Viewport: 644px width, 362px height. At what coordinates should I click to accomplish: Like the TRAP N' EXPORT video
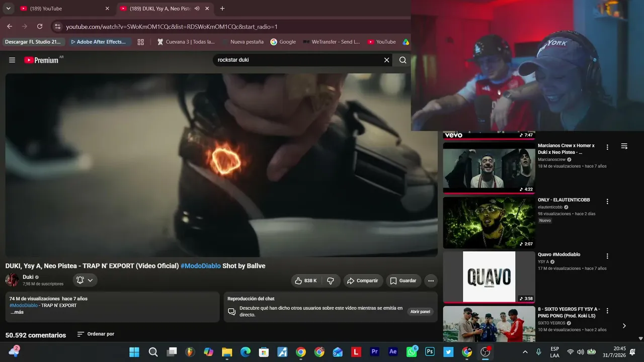click(306, 281)
